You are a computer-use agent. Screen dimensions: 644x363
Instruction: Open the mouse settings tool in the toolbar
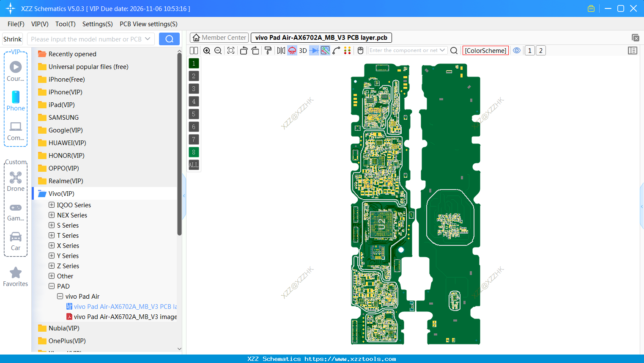click(x=360, y=50)
